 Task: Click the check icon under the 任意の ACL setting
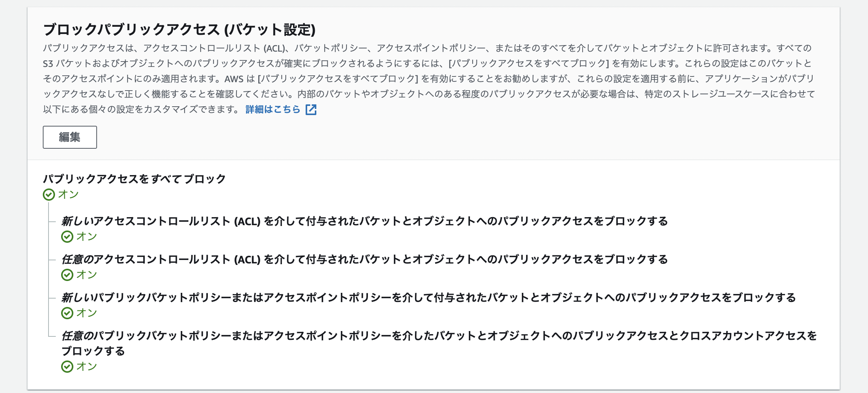pyautogui.click(x=68, y=274)
